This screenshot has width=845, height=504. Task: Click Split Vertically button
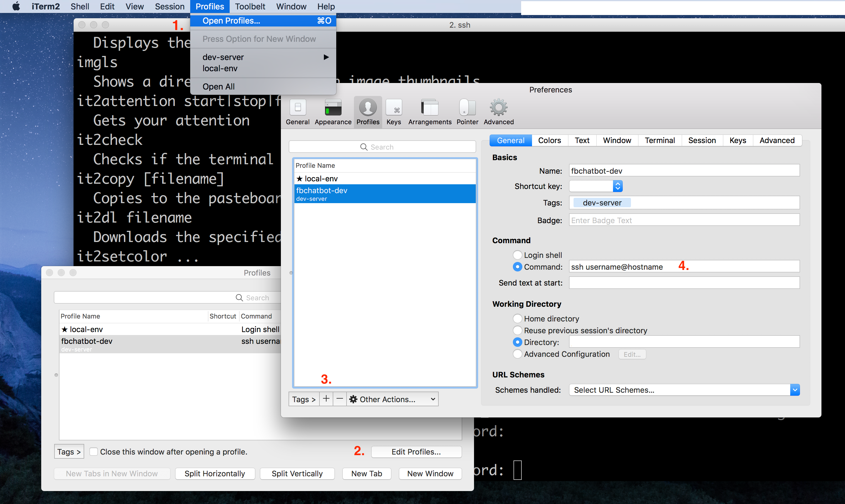(297, 473)
